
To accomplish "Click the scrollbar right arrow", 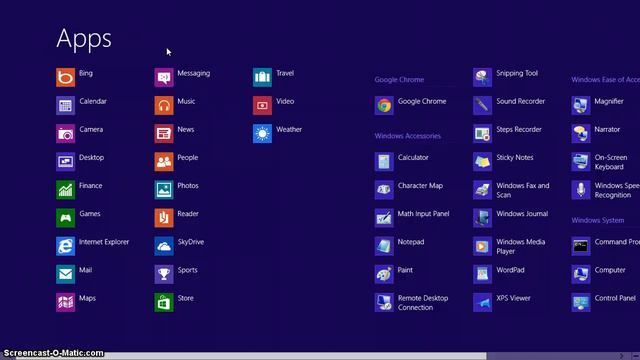I will click(x=621, y=356).
